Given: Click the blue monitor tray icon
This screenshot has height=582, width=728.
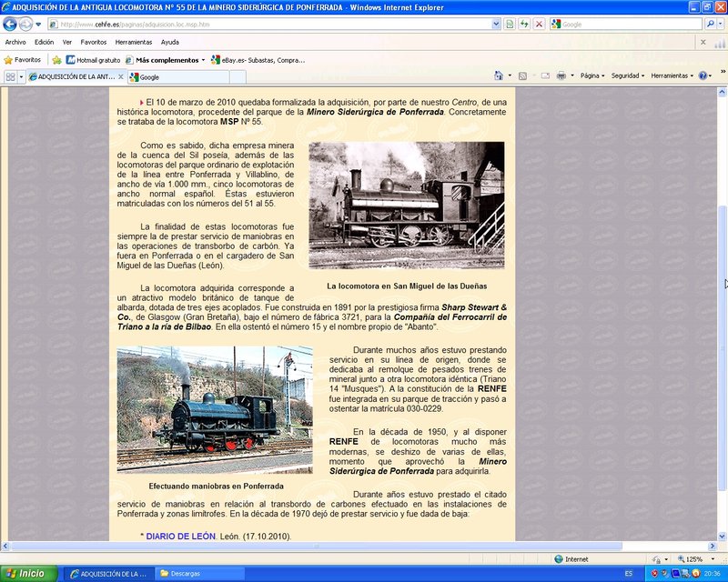Looking at the screenshot, I should (675, 574).
